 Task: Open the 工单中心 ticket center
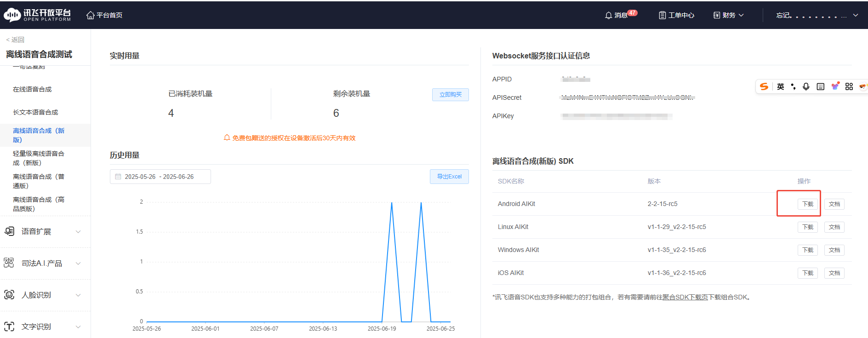pyautogui.click(x=676, y=15)
